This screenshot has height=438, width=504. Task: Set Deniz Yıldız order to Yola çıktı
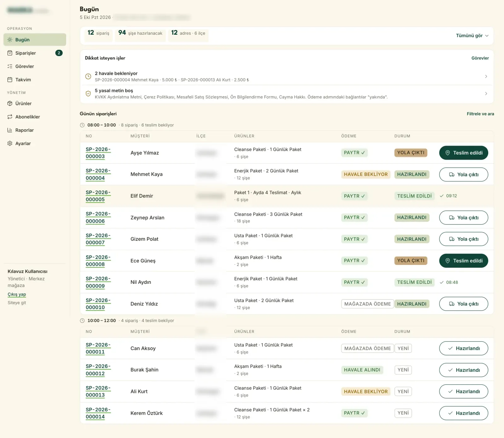pyautogui.click(x=464, y=304)
